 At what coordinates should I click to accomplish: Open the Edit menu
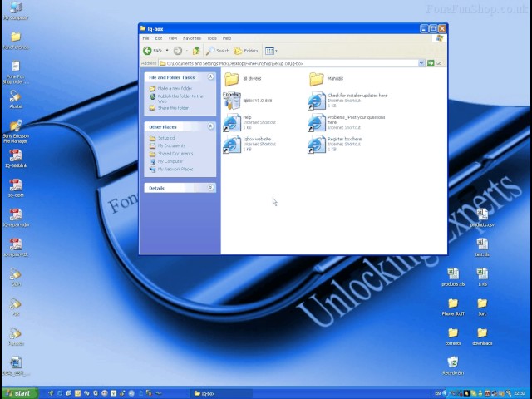pos(159,38)
